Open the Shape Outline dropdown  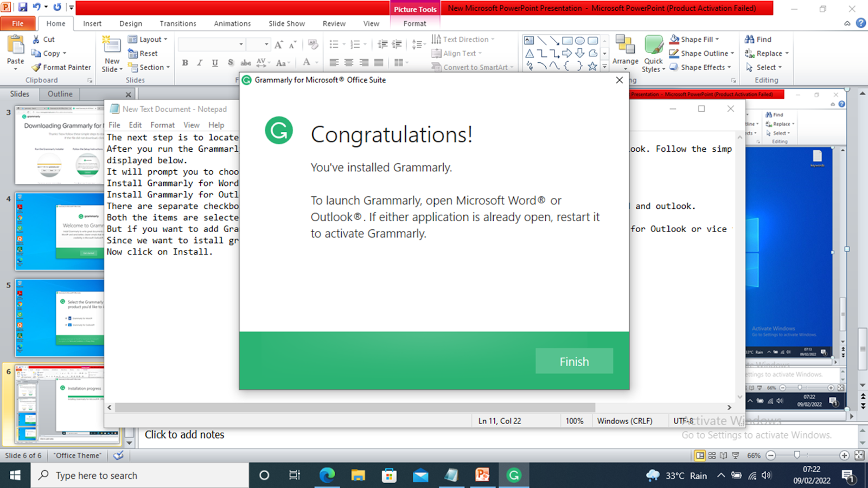coord(701,53)
